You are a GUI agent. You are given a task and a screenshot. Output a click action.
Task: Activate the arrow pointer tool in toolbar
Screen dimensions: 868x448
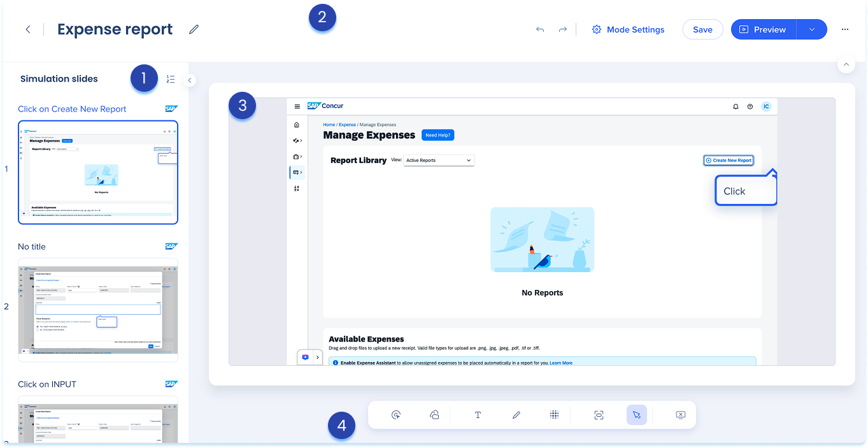point(636,415)
